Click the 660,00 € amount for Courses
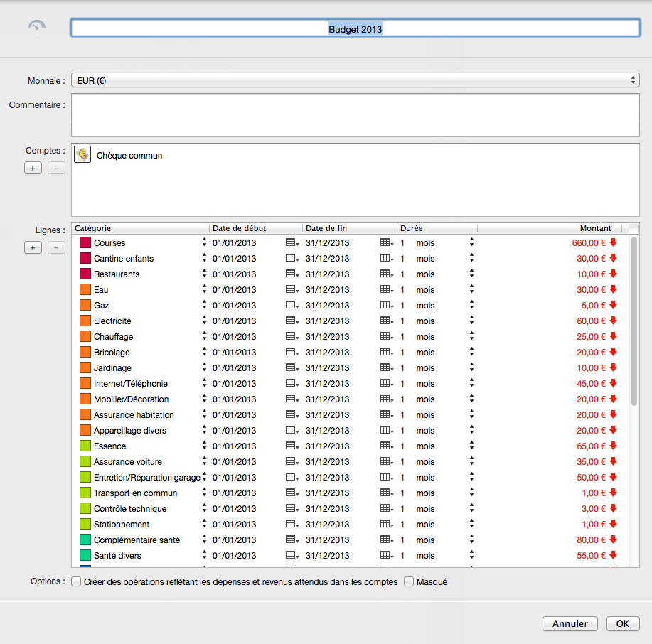This screenshot has width=652, height=644. pos(589,243)
